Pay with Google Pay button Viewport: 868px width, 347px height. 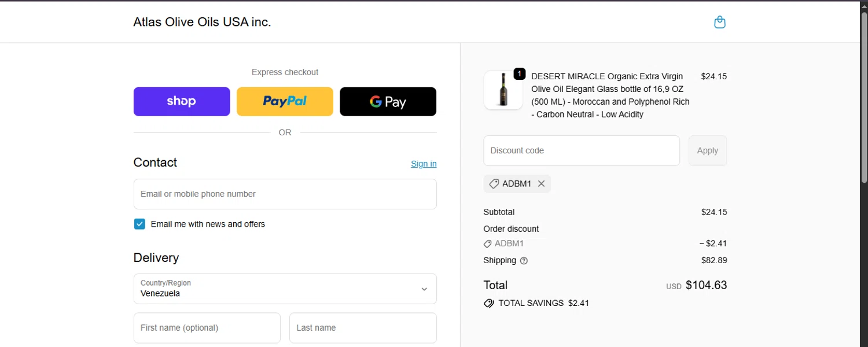(388, 102)
